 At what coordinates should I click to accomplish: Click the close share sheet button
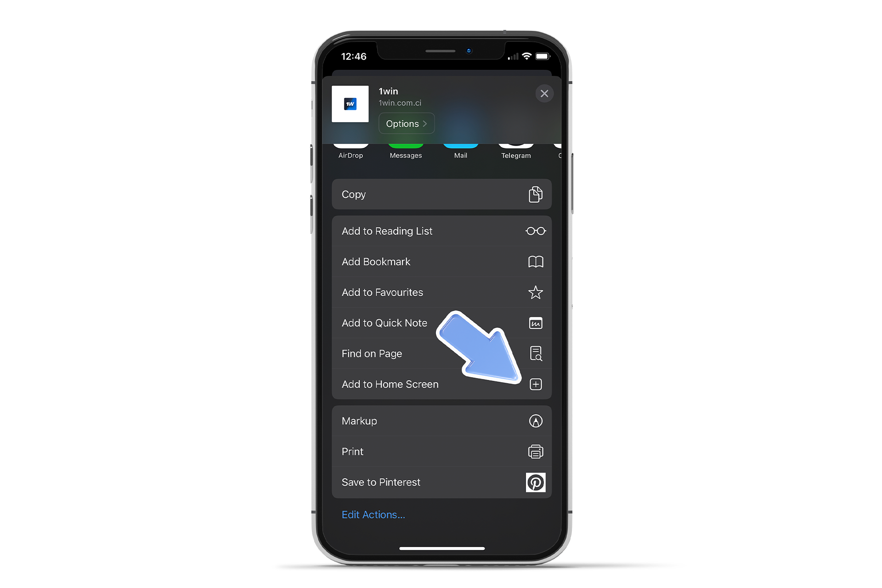544,93
